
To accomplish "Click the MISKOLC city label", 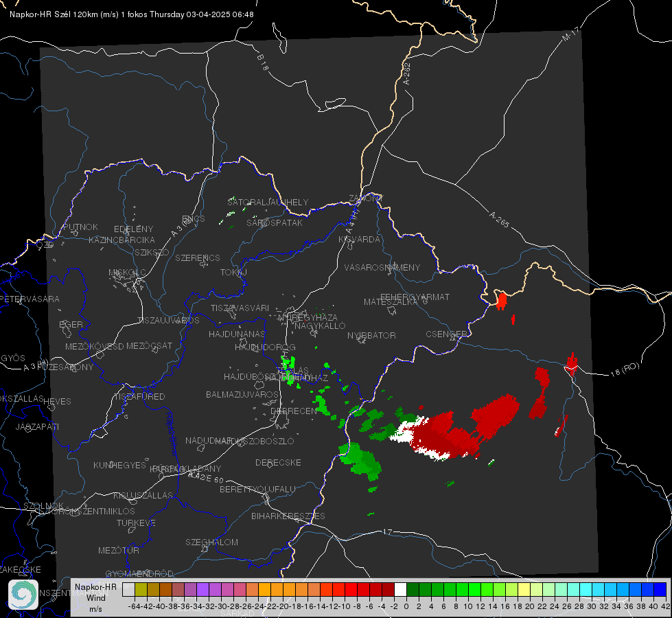I will pos(127,273).
